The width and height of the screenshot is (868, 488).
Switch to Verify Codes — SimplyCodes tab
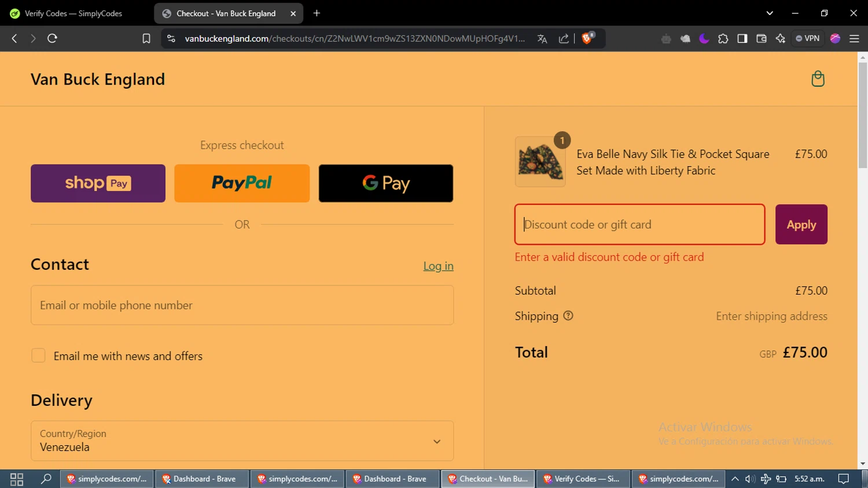pyautogui.click(x=73, y=13)
